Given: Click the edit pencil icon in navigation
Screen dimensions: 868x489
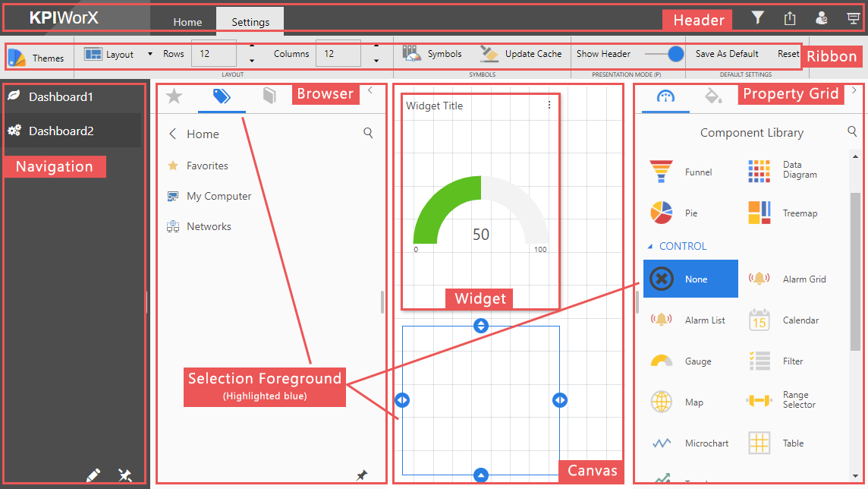Looking at the screenshot, I should coord(93,475).
